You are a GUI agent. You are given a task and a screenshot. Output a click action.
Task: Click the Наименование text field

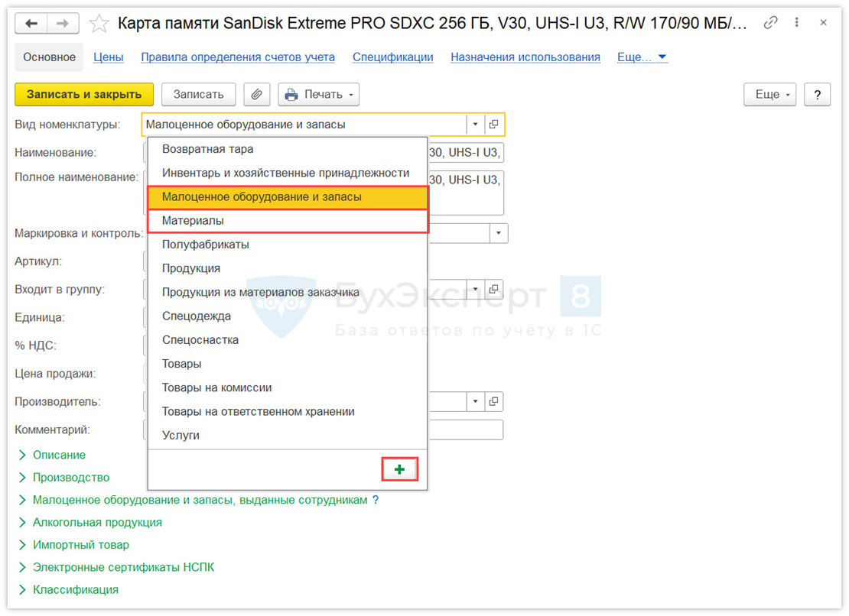465,153
